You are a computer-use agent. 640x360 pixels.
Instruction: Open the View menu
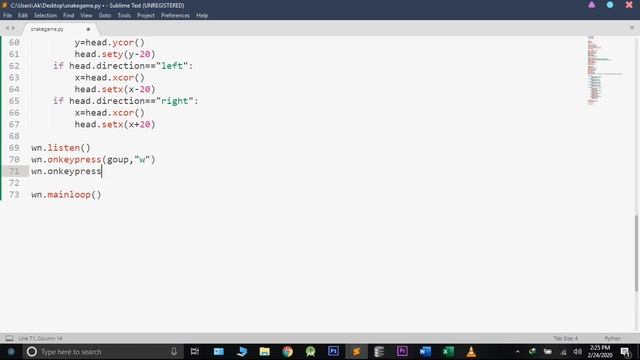(x=86, y=16)
